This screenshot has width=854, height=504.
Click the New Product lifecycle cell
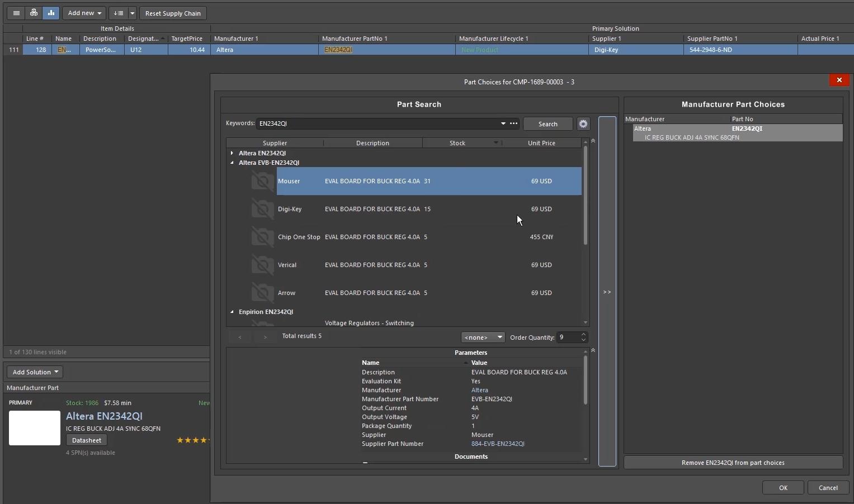coord(522,50)
